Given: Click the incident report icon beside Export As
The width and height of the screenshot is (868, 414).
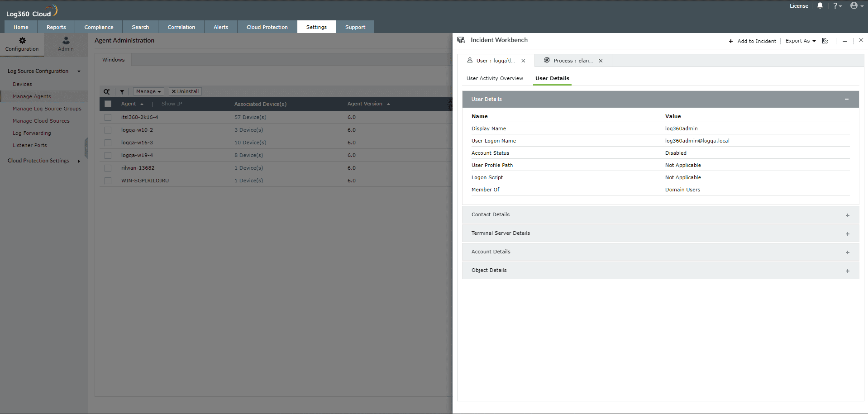Looking at the screenshot, I should click(x=825, y=41).
